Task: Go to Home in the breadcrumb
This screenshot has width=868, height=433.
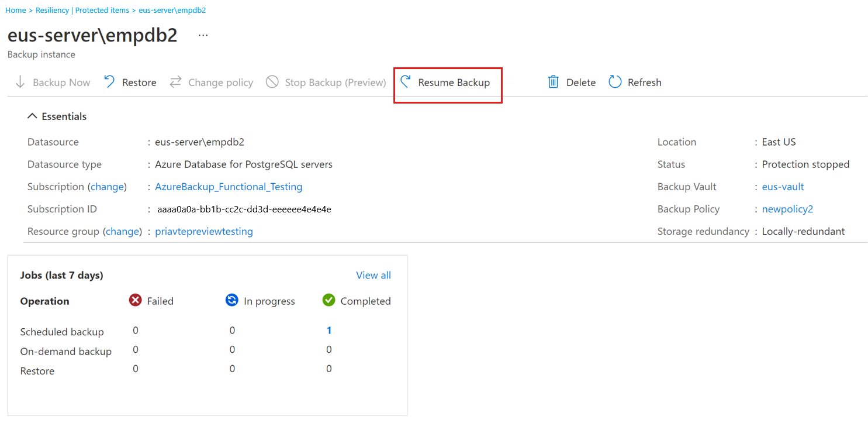Action: (16, 11)
